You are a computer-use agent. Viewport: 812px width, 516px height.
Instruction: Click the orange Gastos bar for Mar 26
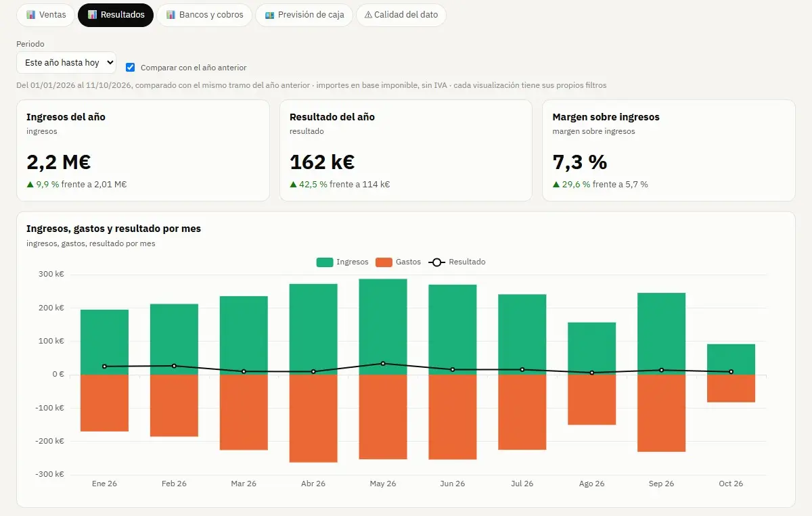[x=244, y=413]
